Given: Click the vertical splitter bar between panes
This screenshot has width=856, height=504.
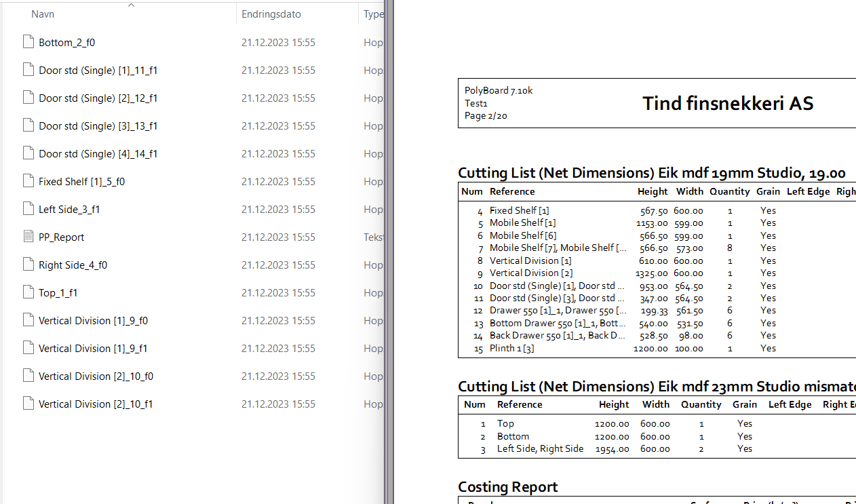Looking at the screenshot, I should (x=389, y=252).
